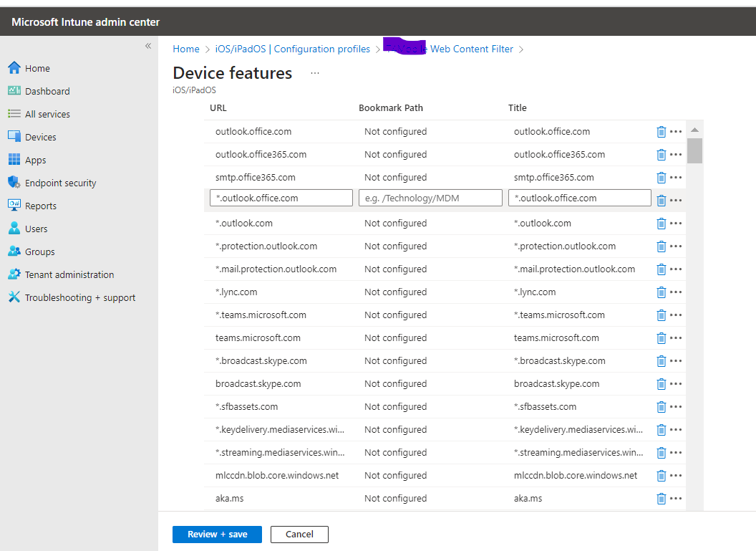The width and height of the screenshot is (756, 551).
Task: Open Users section
Action: [27, 229]
